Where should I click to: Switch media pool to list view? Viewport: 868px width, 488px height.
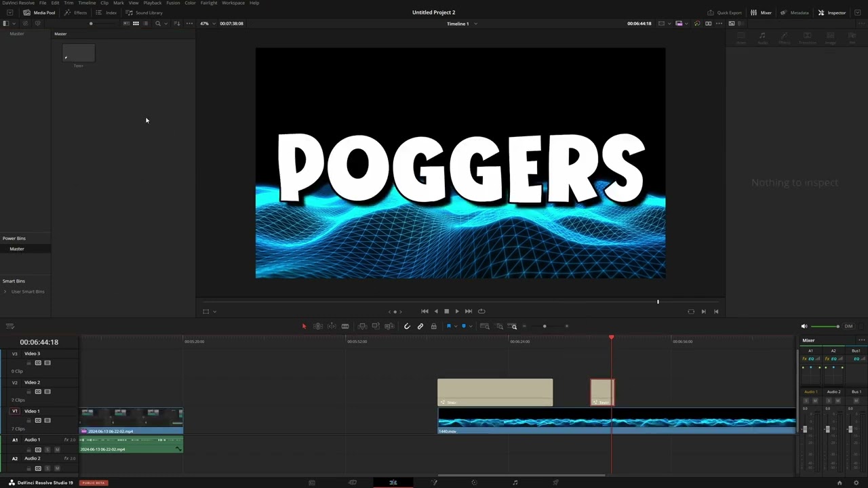[x=145, y=24]
